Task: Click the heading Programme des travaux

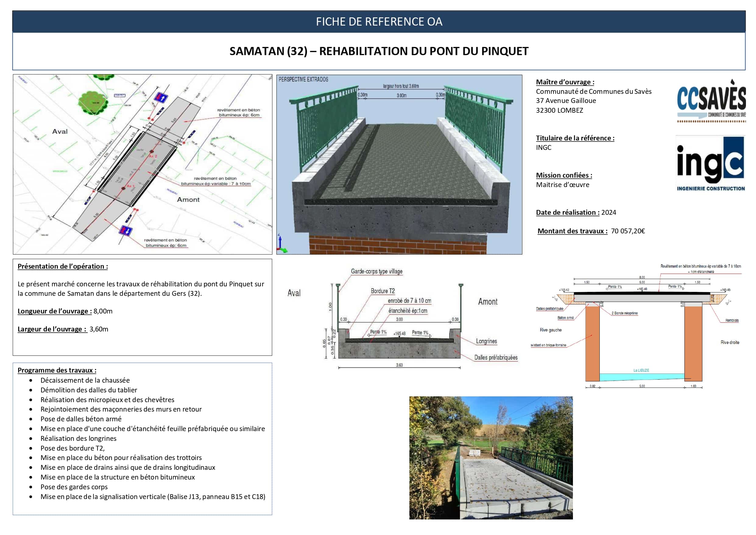Action: pos(57,370)
